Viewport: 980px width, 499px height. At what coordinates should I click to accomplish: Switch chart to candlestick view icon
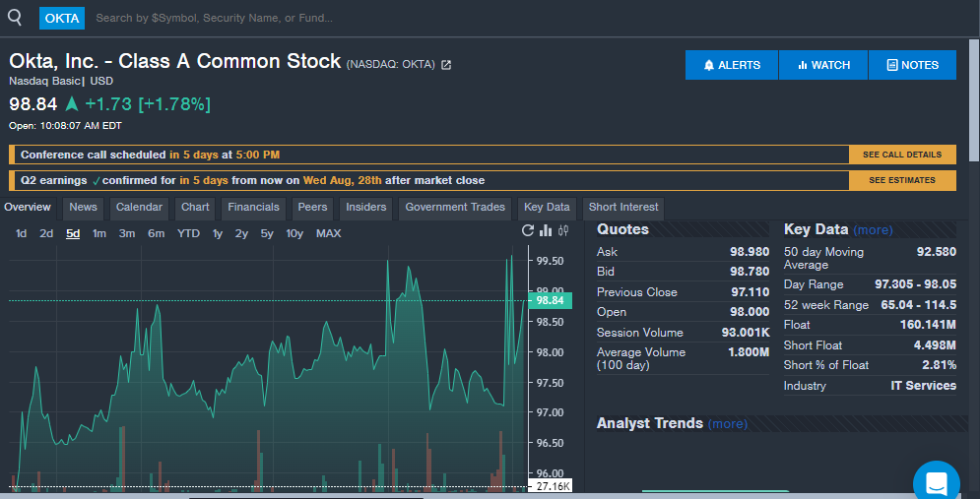(x=563, y=230)
